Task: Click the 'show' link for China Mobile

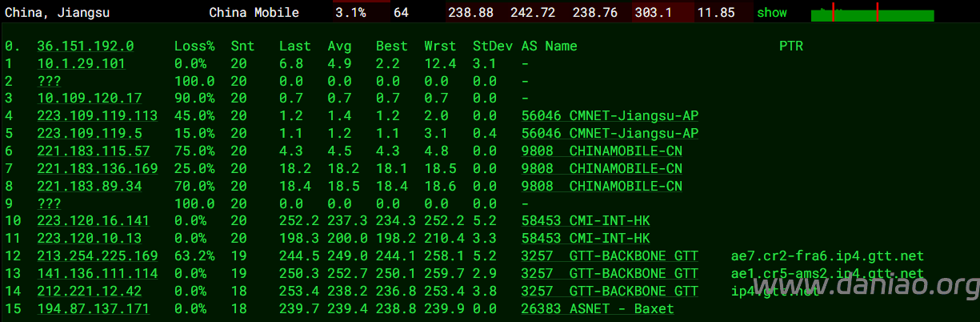Action: click(x=771, y=12)
